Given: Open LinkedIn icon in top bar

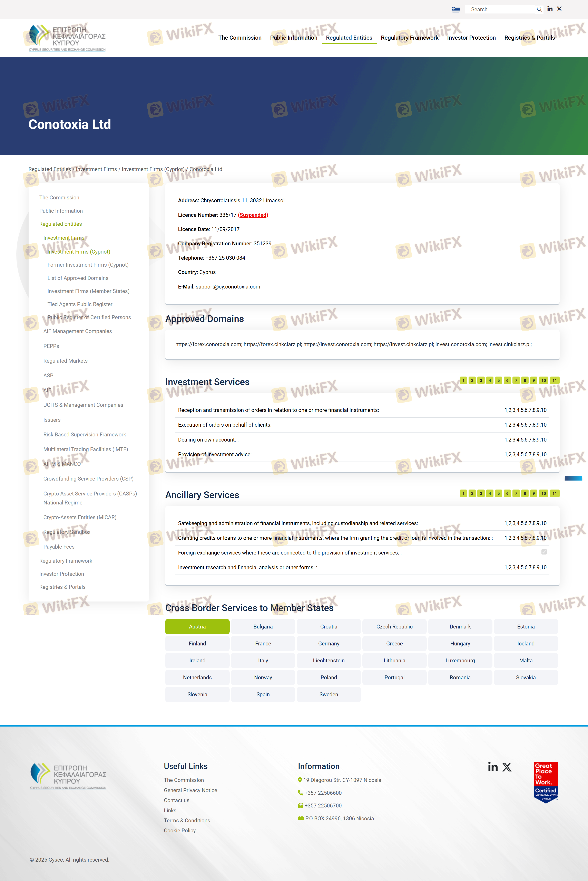Looking at the screenshot, I should (x=550, y=9).
